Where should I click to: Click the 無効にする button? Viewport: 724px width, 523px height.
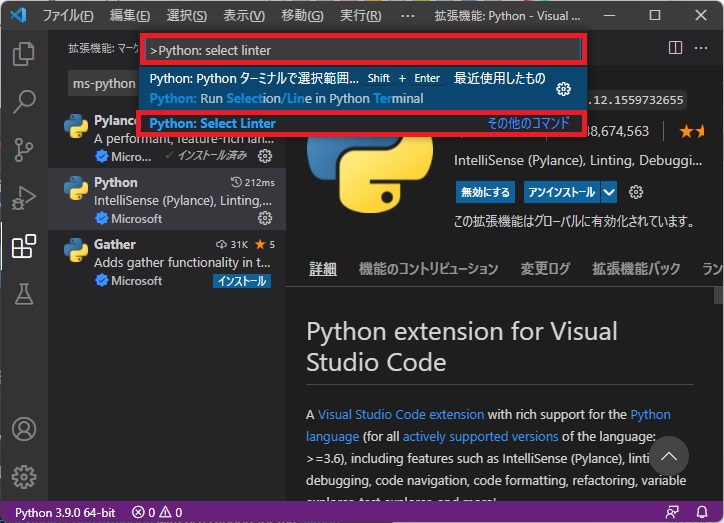[485, 192]
